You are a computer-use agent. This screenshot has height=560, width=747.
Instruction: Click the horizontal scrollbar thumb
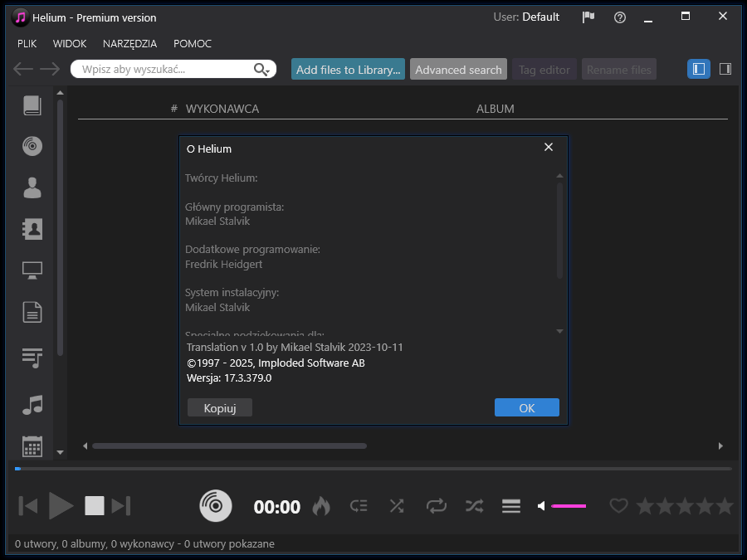(x=230, y=446)
